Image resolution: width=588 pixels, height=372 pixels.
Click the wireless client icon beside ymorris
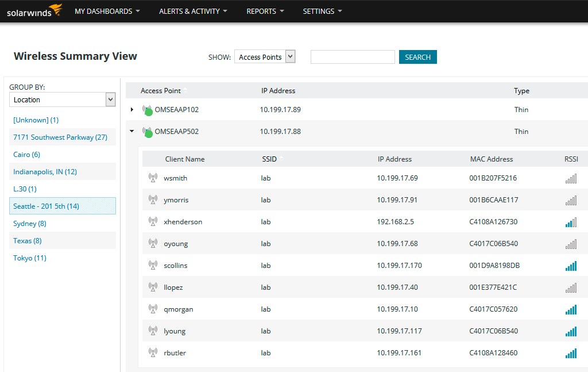pos(153,200)
